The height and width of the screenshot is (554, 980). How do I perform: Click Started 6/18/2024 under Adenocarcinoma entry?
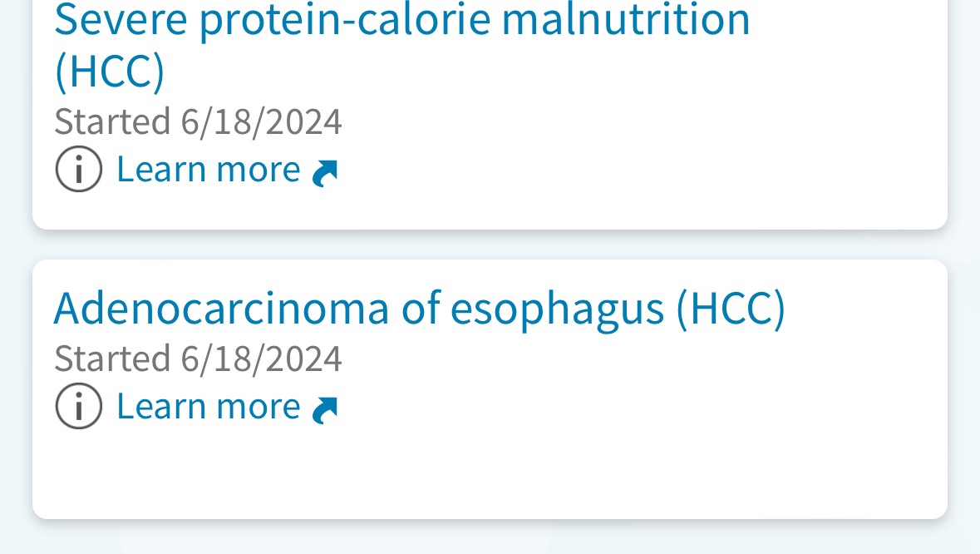198,359
